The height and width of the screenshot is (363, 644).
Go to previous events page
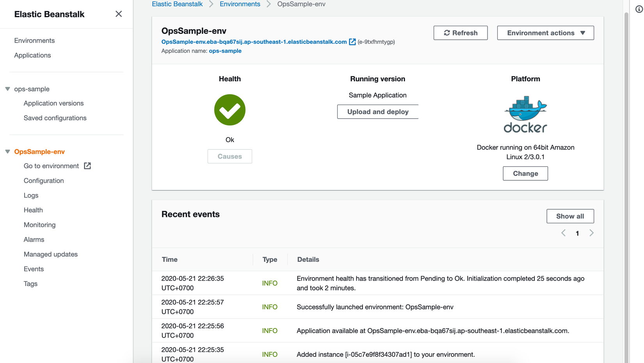(563, 233)
